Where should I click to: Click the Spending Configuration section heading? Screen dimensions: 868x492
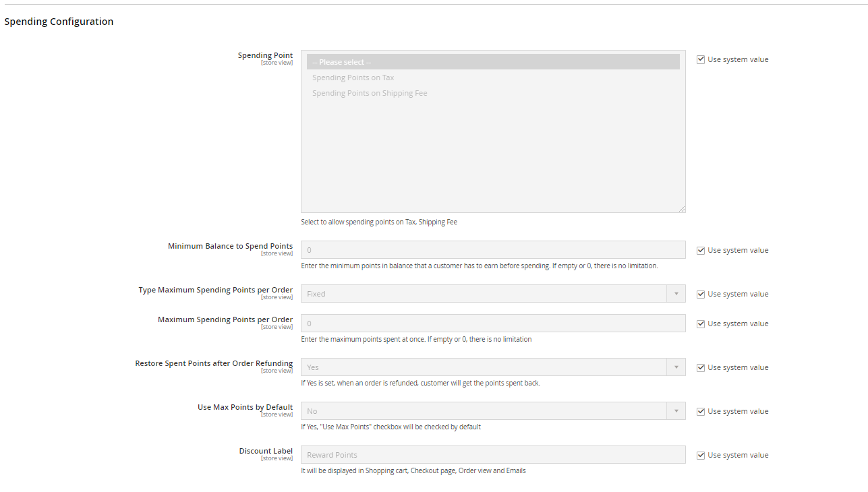pyautogui.click(x=59, y=22)
